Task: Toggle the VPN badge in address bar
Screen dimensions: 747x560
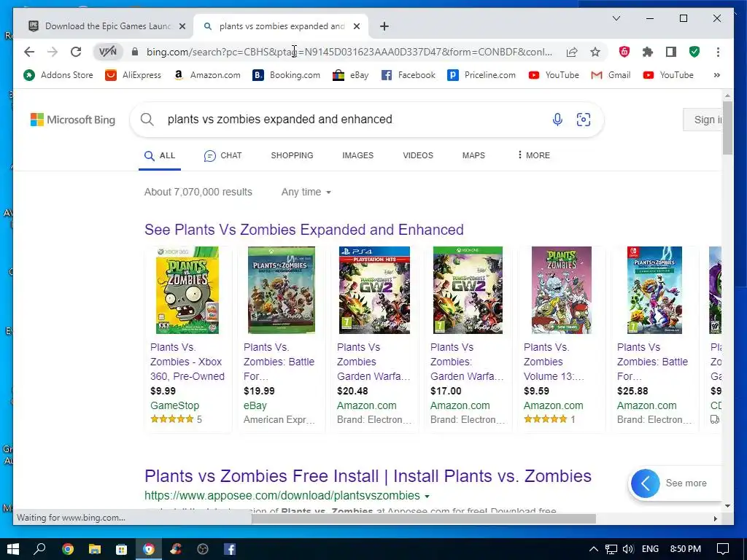Action: (108, 52)
